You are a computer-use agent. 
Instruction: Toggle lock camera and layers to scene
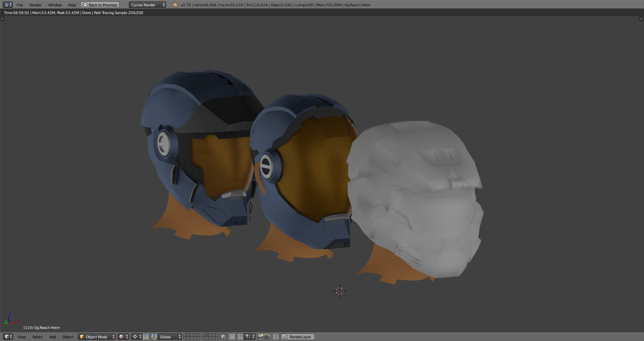click(x=224, y=337)
